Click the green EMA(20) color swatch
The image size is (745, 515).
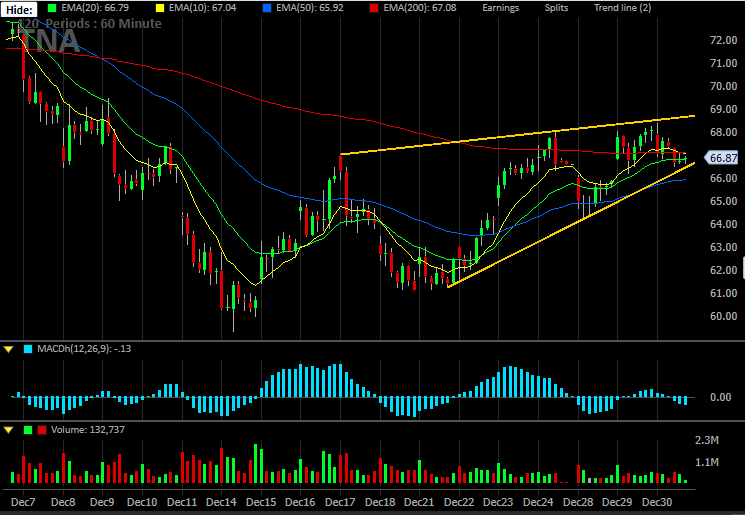click(52, 8)
